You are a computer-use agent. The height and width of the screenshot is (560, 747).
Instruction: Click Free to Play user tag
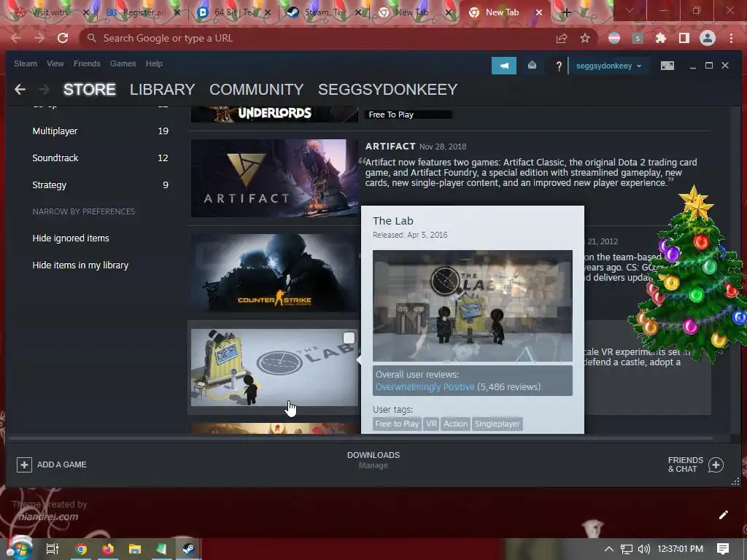point(397,424)
